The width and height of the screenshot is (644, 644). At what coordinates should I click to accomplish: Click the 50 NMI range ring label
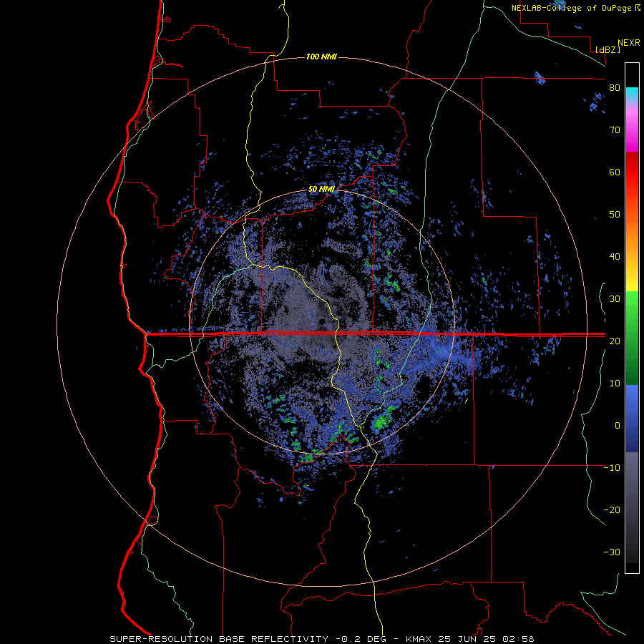pyautogui.click(x=321, y=190)
